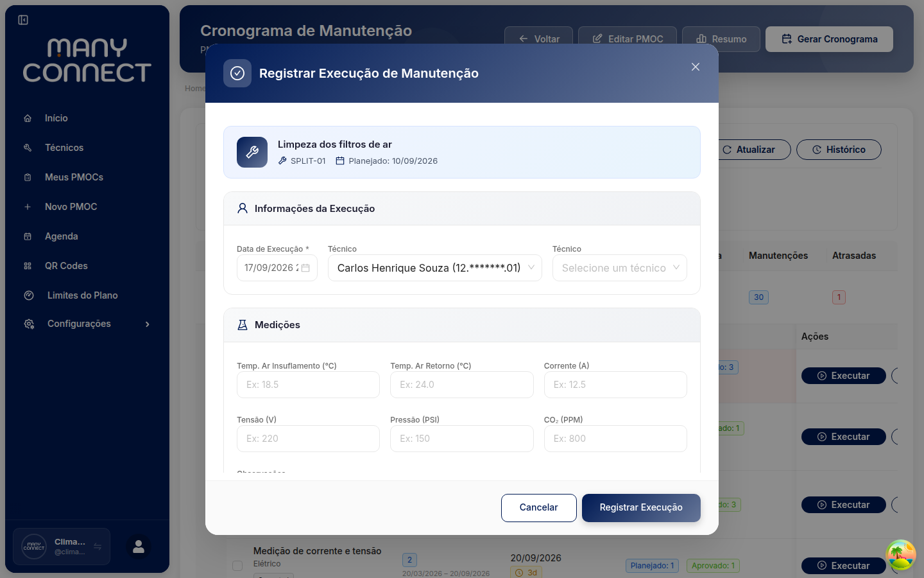The width and height of the screenshot is (924, 578).
Task: Click the 3d overdue clock badge
Action: point(526,572)
